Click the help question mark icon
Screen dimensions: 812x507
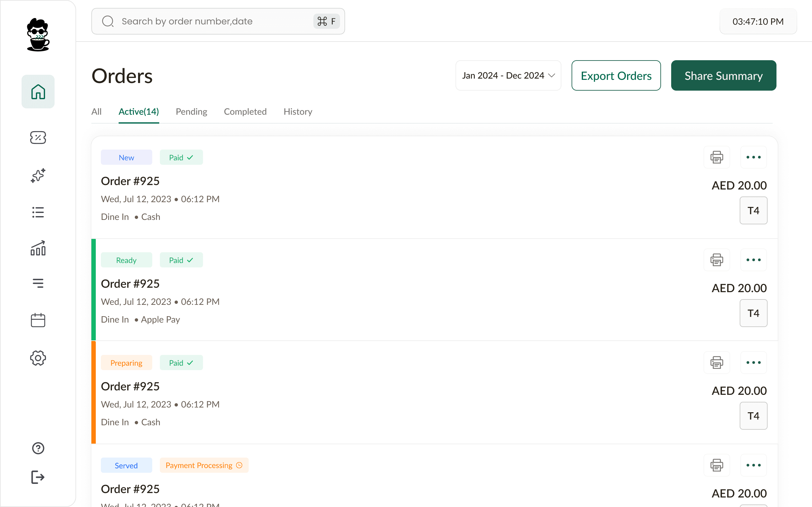(x=38, y=448)
